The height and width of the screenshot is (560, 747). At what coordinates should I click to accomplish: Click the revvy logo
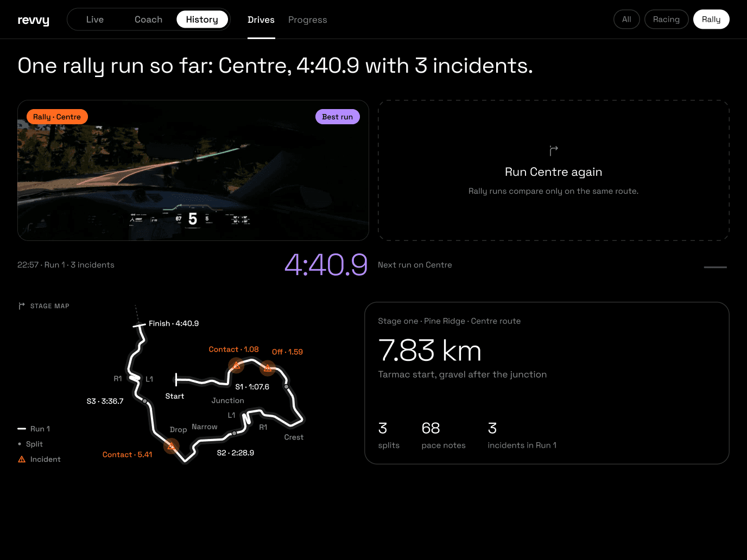[x=33, y=20]
